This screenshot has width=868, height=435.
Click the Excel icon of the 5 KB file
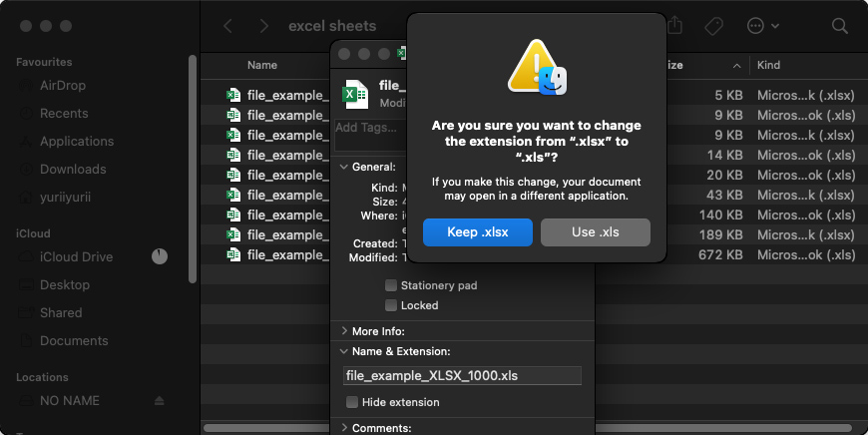(233, 95)
